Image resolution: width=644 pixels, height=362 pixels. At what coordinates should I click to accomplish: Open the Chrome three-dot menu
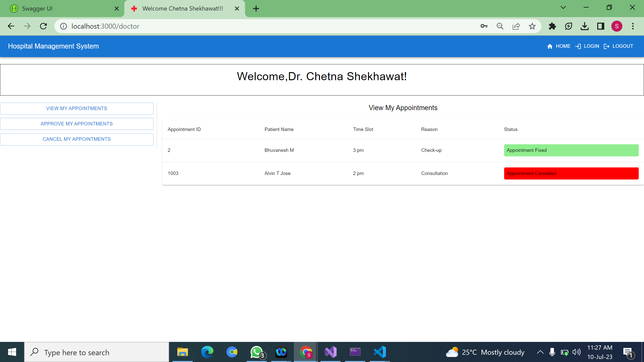coord(633,26)
